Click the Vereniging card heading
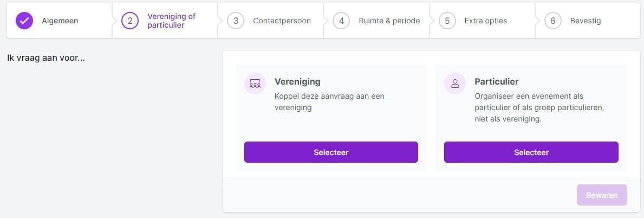Screen dimensions: 644x218 pos(297,81)
